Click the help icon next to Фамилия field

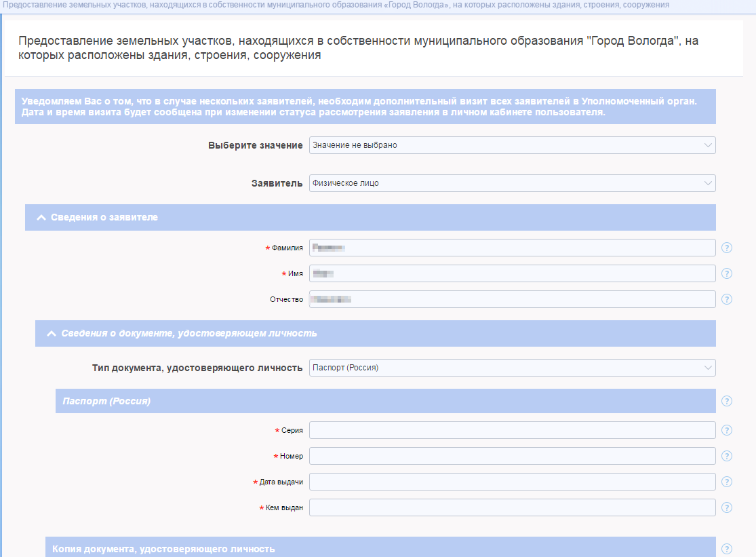tap(727, 248)
